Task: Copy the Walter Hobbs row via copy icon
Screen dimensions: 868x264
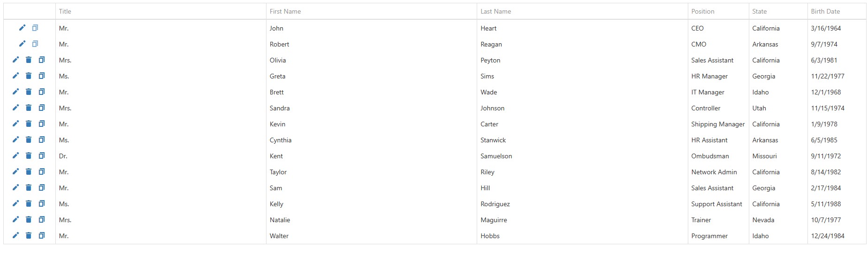Action: (42, 235)
